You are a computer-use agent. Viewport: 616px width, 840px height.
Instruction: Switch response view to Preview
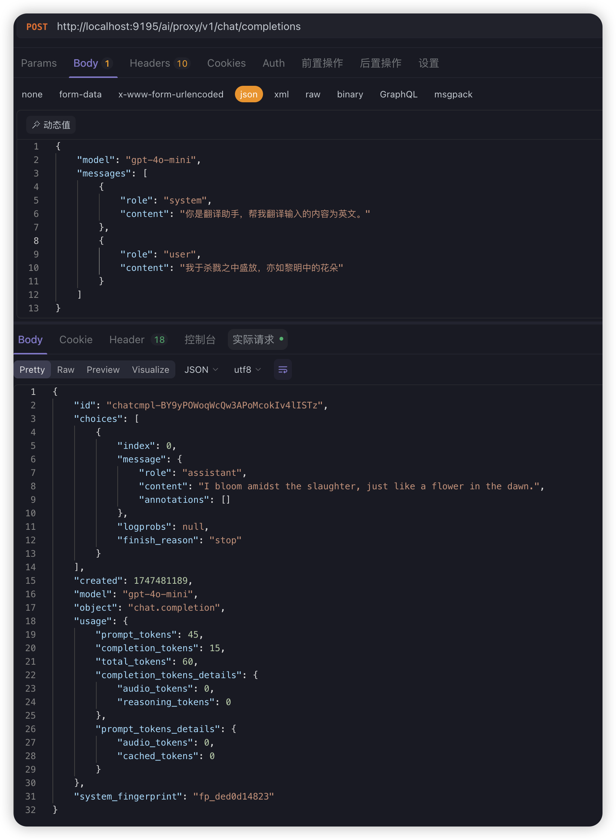pos(103,370)
